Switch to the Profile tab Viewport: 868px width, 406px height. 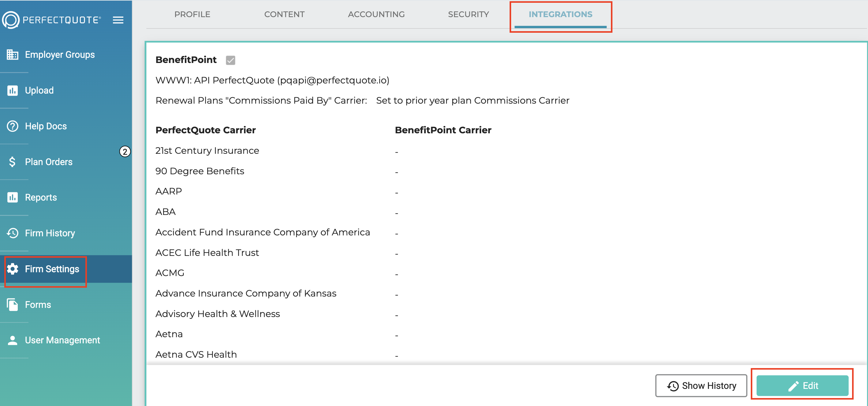[x=192, y=14]
